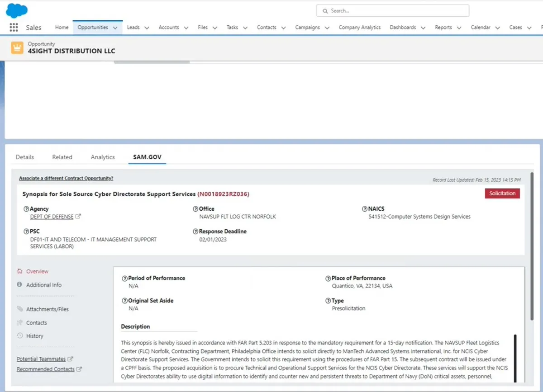The width and height of the screenshot is (543, 392).
Task: Expand the Calendar tab dropdown arrow
Action: click(497, 28)
